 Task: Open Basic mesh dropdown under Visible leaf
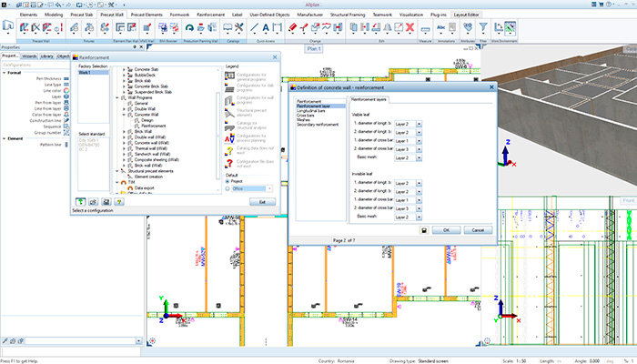(x=418, y=157)
